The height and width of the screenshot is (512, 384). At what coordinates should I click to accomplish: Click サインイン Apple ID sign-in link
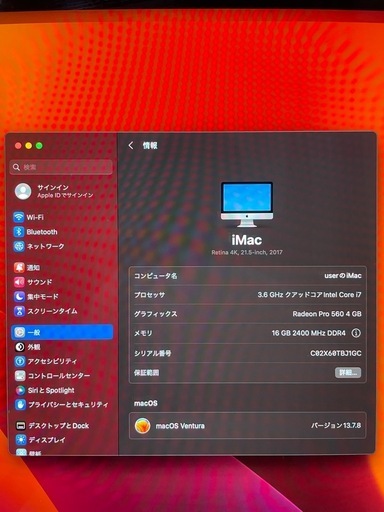pyautogui.click(x=65, y=191)
